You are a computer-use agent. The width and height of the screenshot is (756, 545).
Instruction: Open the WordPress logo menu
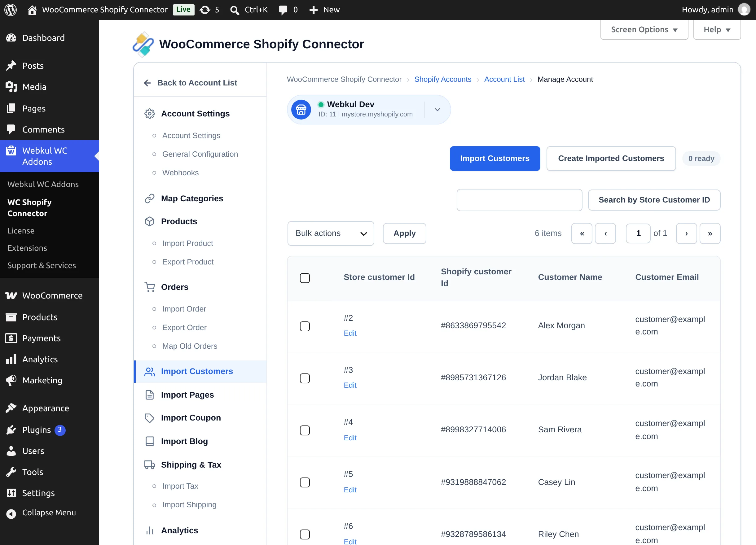(10, 10)
